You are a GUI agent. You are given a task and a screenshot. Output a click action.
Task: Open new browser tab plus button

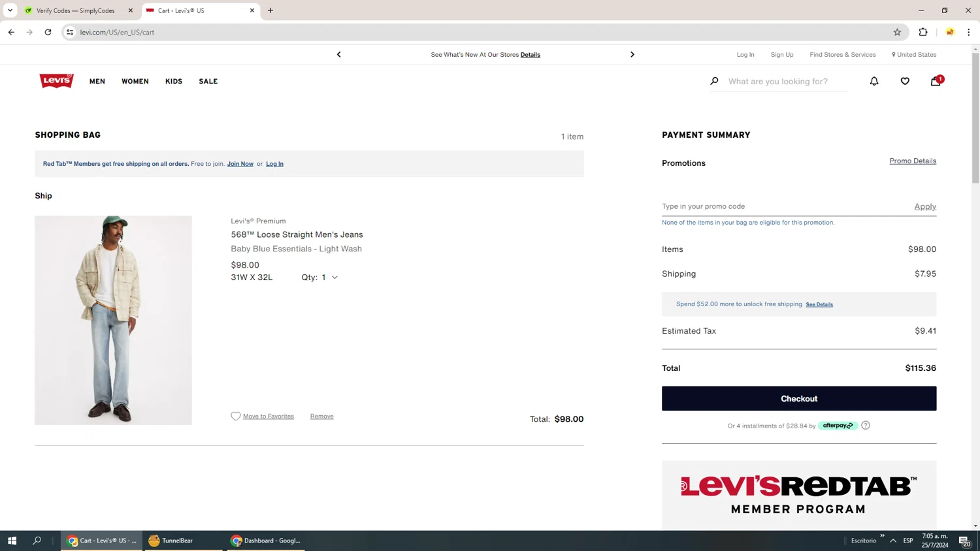[x=270, y=10]
